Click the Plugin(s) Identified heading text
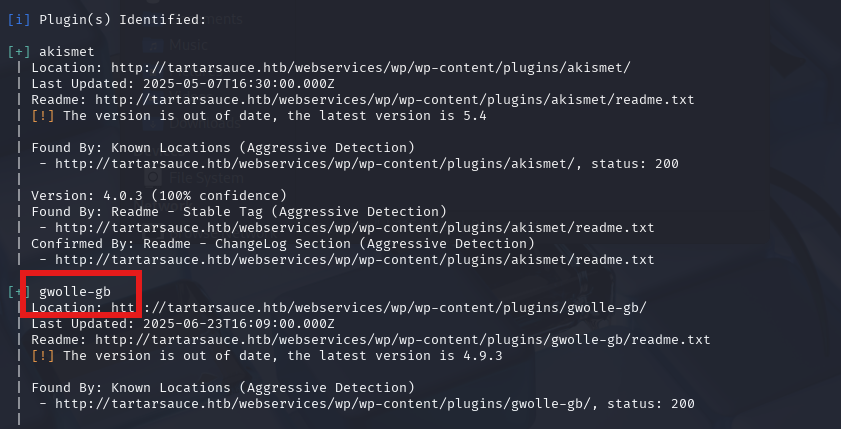The image size is (841, 429). pos(122,20)
